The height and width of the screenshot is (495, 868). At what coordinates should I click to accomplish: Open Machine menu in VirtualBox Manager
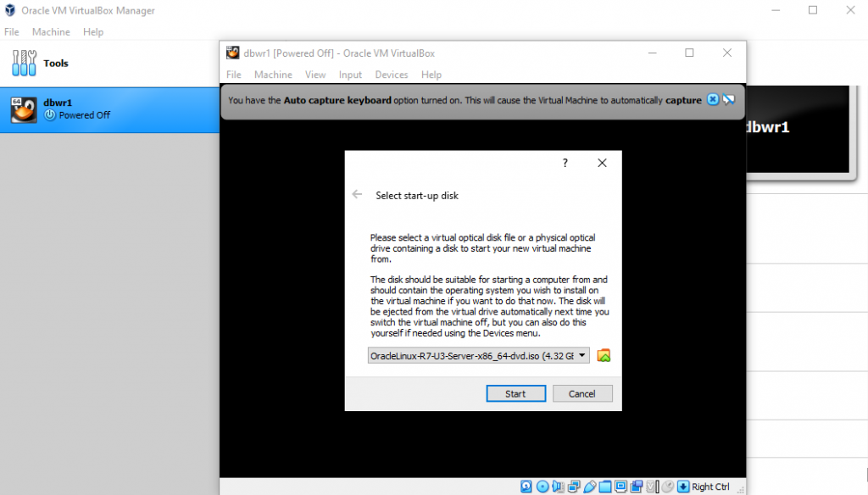pos(51,32)
